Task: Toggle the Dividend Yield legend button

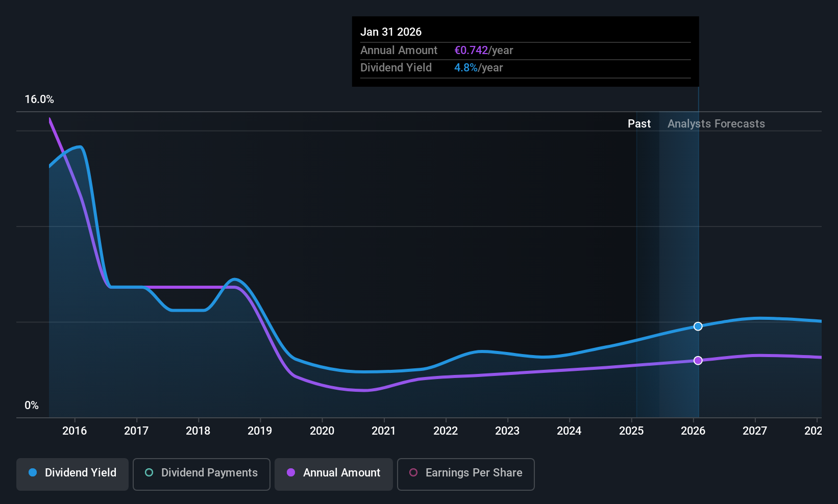Action: point(72,474)
